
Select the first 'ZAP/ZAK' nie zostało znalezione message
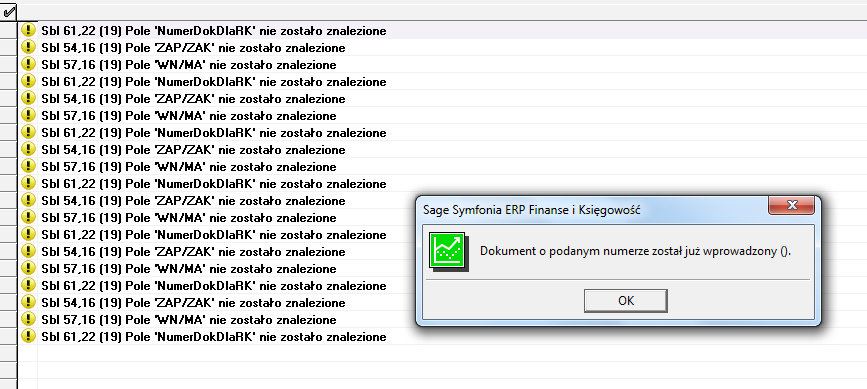[x=194, y=48]
